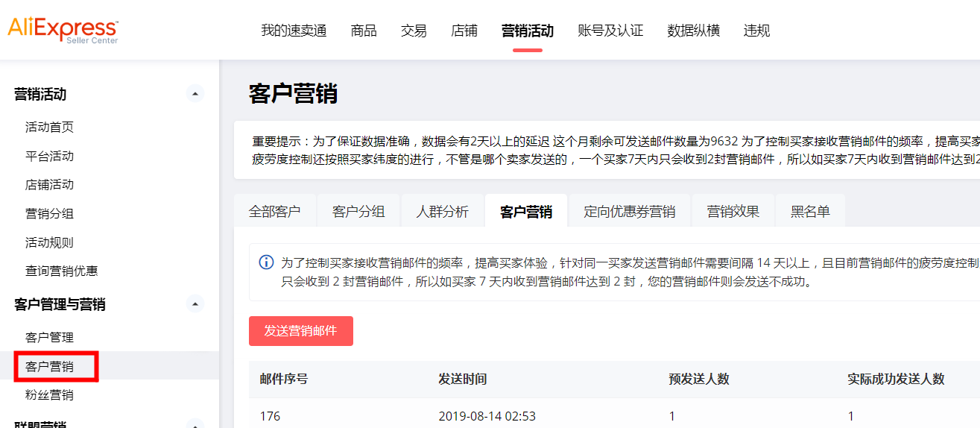980x428 pixels.
Task: Select 数据纵横 in top navigation
Action: (693, 31)
